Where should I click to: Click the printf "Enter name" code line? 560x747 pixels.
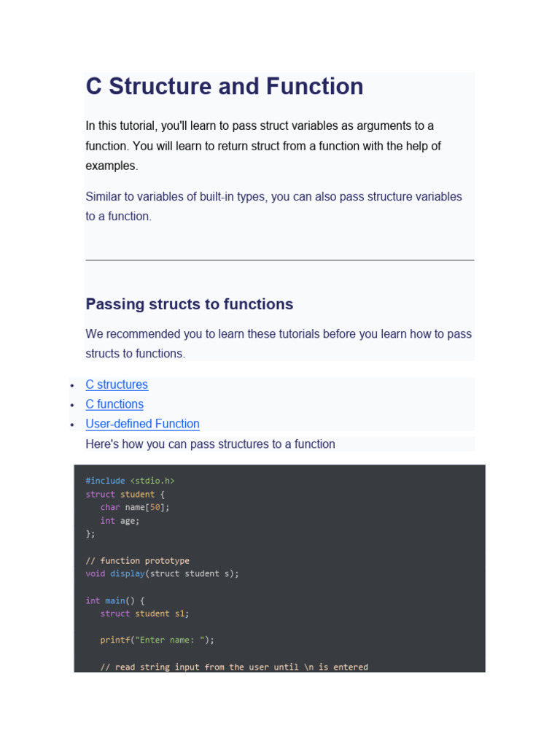coord(157,640)
